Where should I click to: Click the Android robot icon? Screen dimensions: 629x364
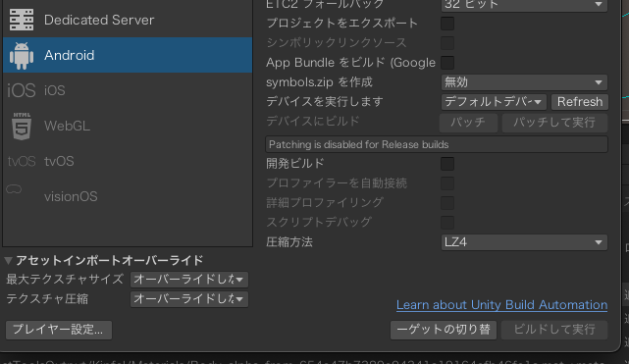[x=22, y=55]
